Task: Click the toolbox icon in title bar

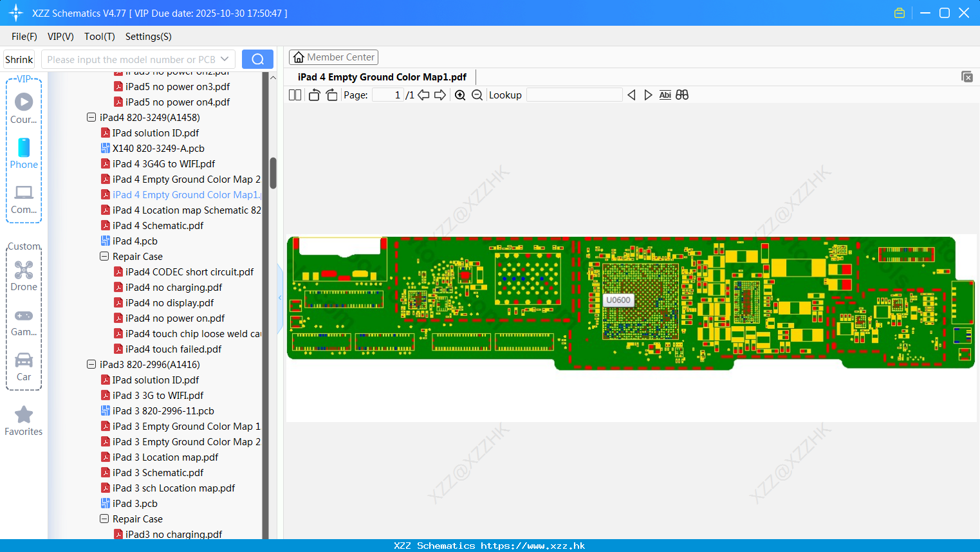Action: (x=900, y=13)
